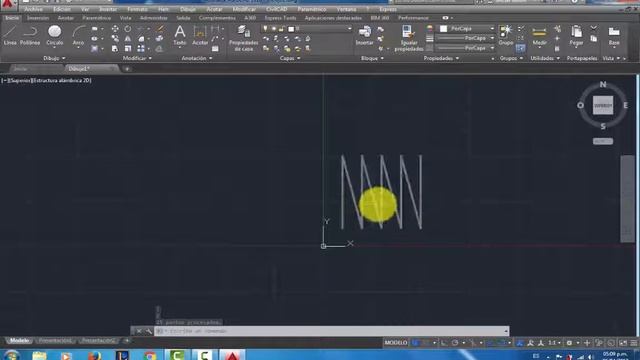Expand the Bloque panel
Viewport: 640px width, 360px height.
click(372, 58)
